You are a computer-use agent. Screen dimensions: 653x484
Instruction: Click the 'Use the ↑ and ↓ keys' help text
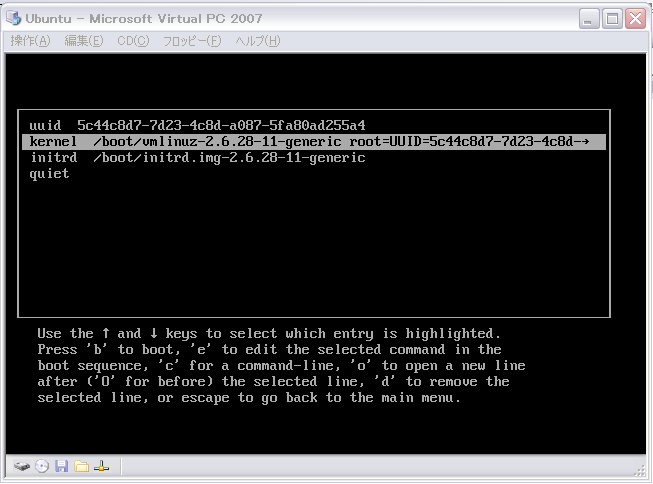[x=269, y=333]
